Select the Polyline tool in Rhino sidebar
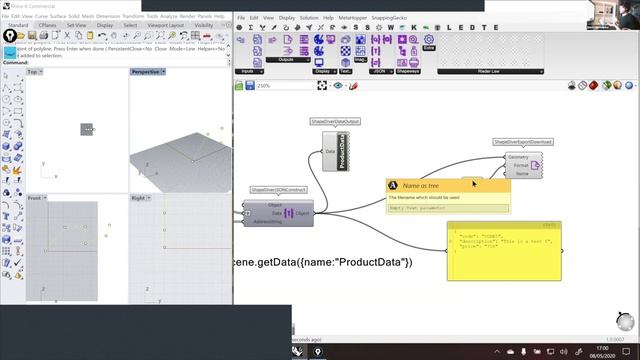The height and width of the screenshot is (360, 640). tap(7, 88)
